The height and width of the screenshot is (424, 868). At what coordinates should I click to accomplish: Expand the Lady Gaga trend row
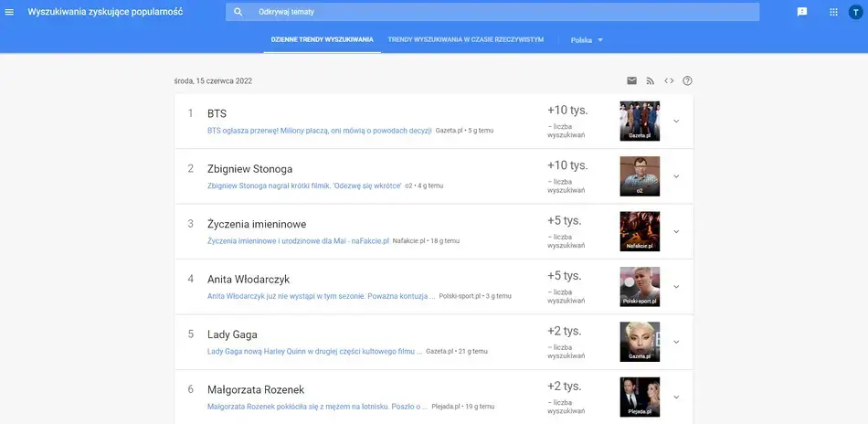pyautogui.click(x=676, y=342)
